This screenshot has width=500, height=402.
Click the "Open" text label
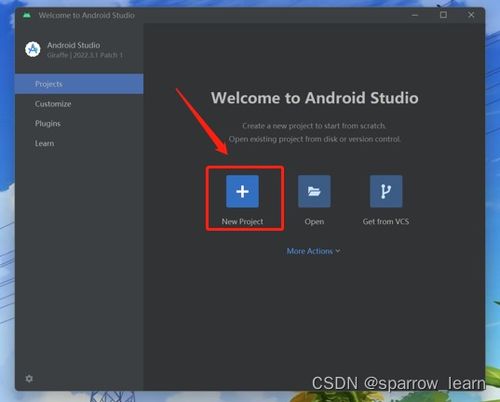(314, 222)
